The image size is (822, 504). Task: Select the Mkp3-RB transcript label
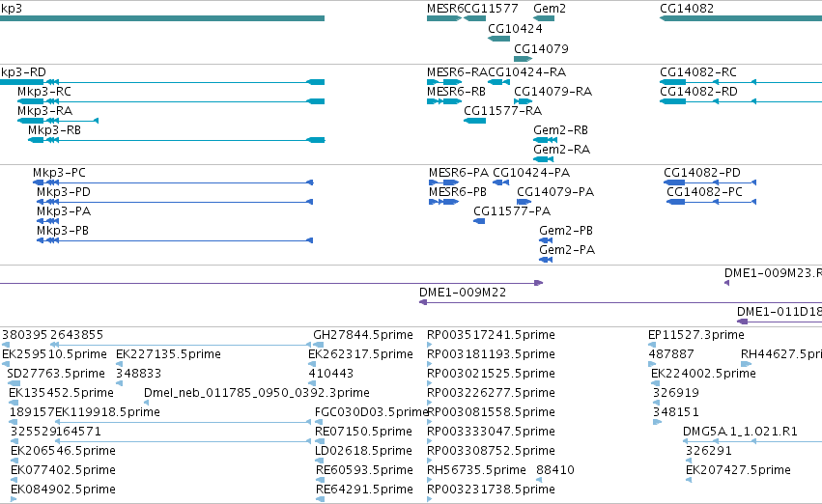point(54,130)
